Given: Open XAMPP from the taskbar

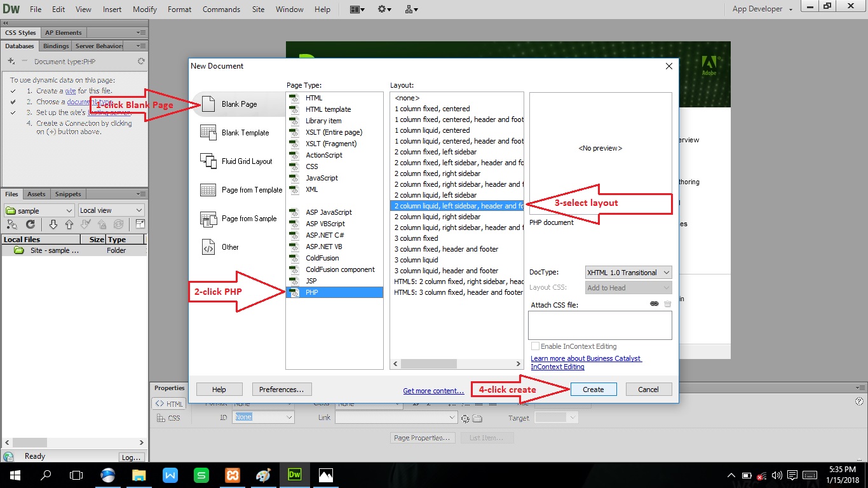Looking at the screenshot, I should click(233, 475).
